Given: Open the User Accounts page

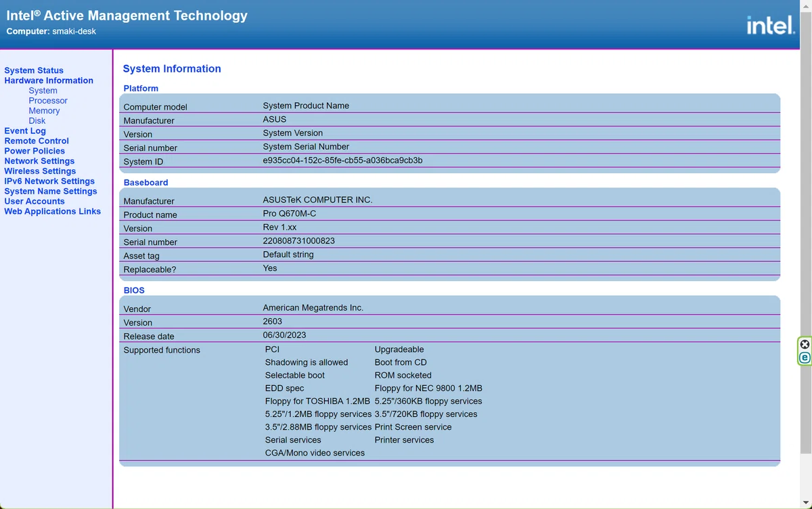Looking at the screenshot, I should (35, 202).
